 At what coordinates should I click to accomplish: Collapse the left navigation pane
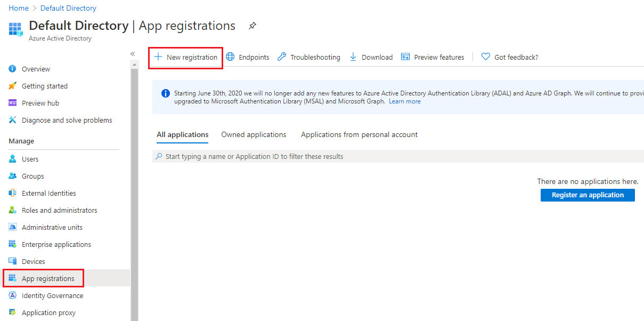[132, 53]
